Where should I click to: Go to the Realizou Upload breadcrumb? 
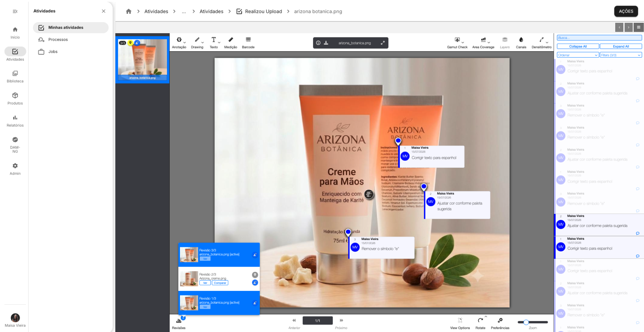(259, 11)
